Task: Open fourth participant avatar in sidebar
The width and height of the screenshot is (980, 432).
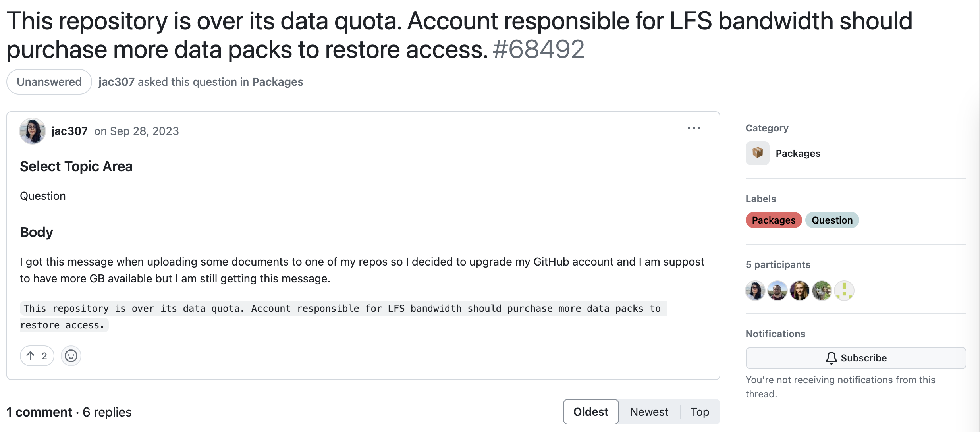Action: pos(822,291)
